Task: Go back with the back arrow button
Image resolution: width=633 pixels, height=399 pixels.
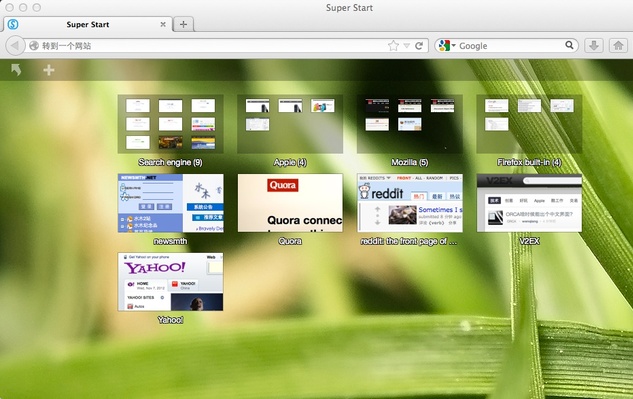Action: click(15, 46)
